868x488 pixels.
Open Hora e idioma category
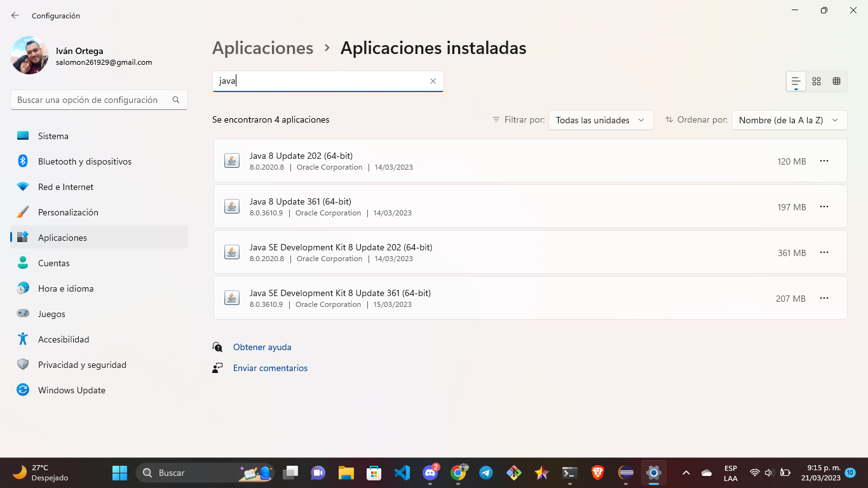pos(99,288)
